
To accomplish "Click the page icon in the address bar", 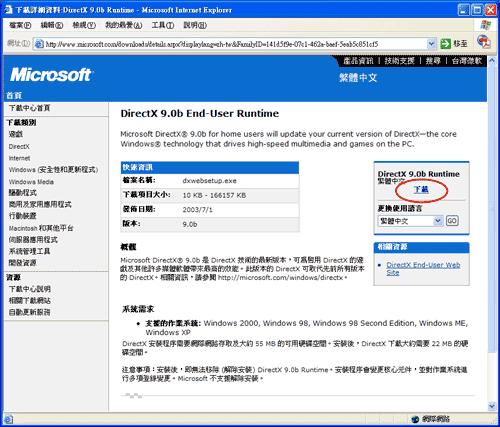I will coord(39,44).
